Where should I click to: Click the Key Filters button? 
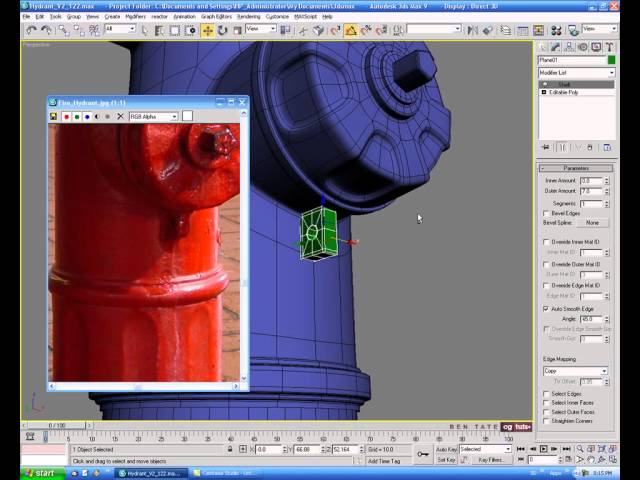click(x=490, y=460)
